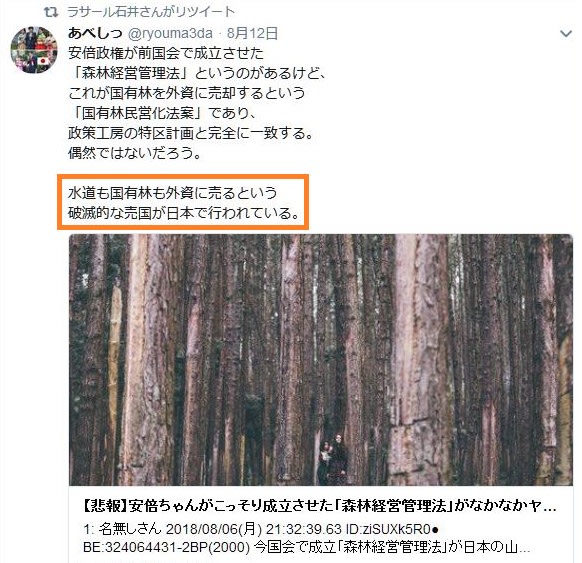
Task: Open the あべしっ profile avatar
Action: click(34, 50)
